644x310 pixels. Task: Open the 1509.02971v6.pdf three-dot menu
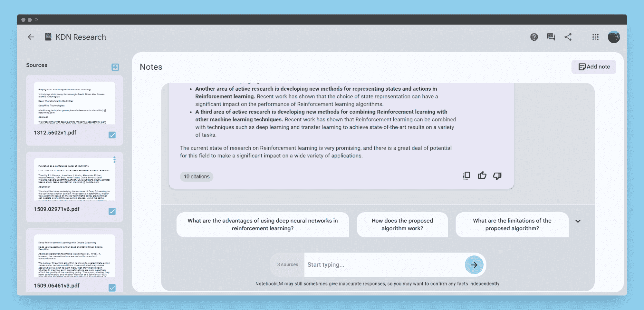[x=114, y=160]
